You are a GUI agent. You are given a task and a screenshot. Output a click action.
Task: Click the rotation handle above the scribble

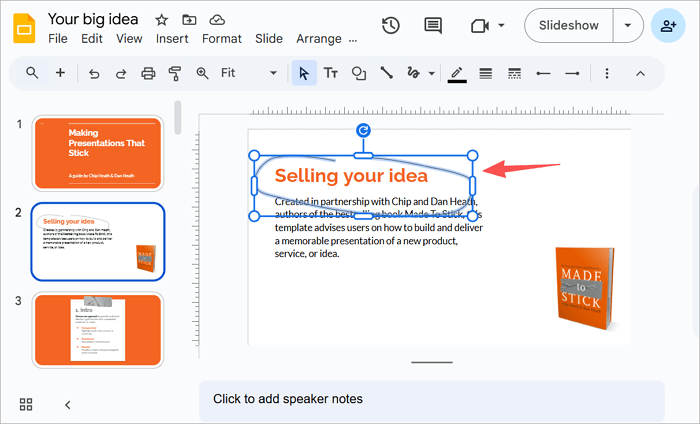pos(363,130)
